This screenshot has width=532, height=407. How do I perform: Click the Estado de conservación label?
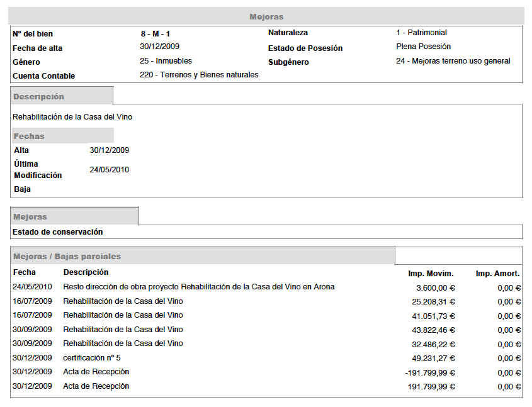[57, 232]
